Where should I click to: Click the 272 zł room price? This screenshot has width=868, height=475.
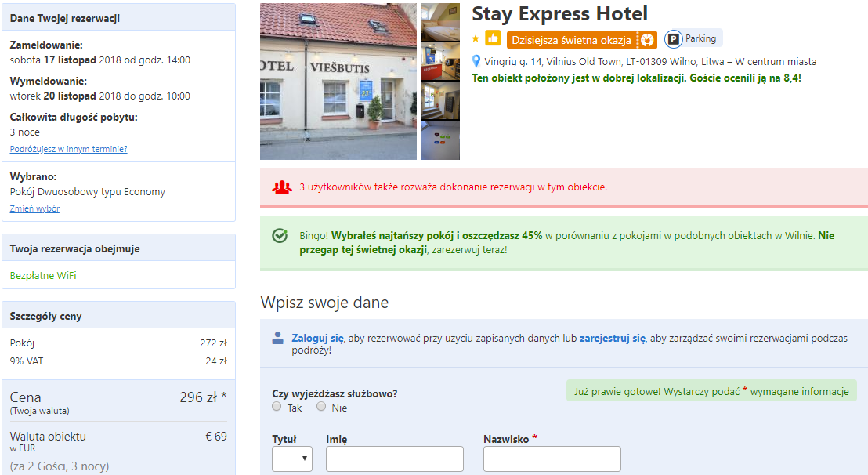tap(214, 343)
